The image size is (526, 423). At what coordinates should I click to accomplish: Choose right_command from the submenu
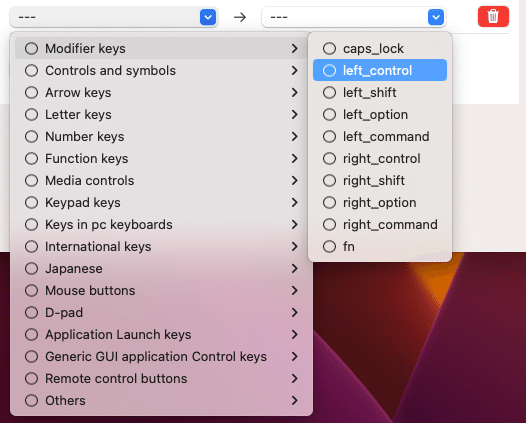click(x=380, y=224)
